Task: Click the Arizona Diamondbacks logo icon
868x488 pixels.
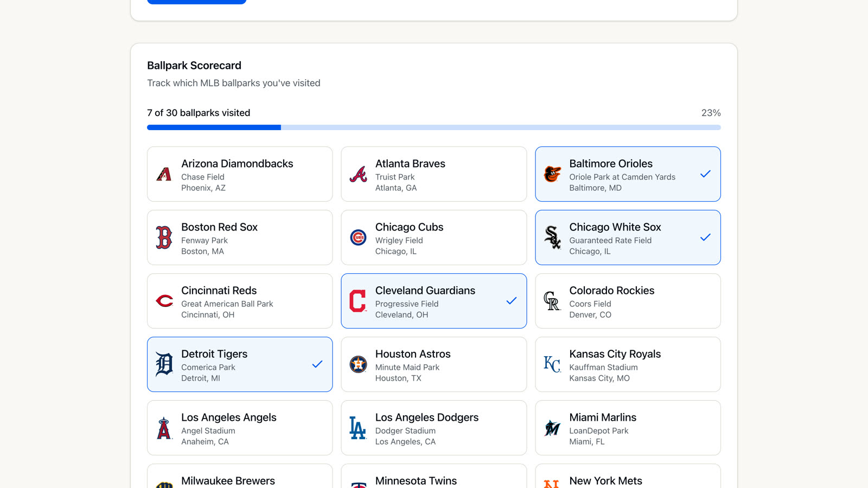Action: click(x=164, y=174)
